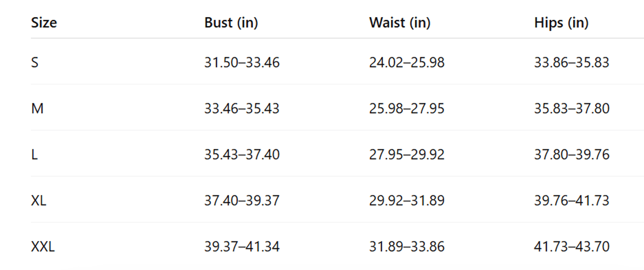The height and width of the screenshot is (270, 644).
Task: Select the L size row label
Action: pos(35,154)
